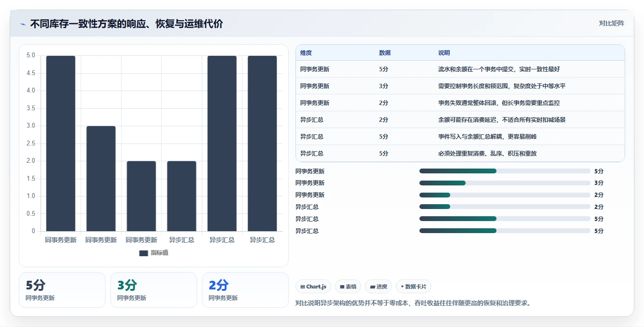Click the 维度 column header
Image resolution: width=644 pixels, height=327 pixels.
coord(306,53)
